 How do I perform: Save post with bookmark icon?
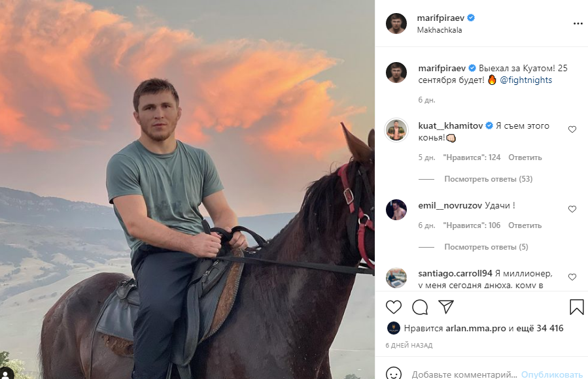tap(576, 307)
